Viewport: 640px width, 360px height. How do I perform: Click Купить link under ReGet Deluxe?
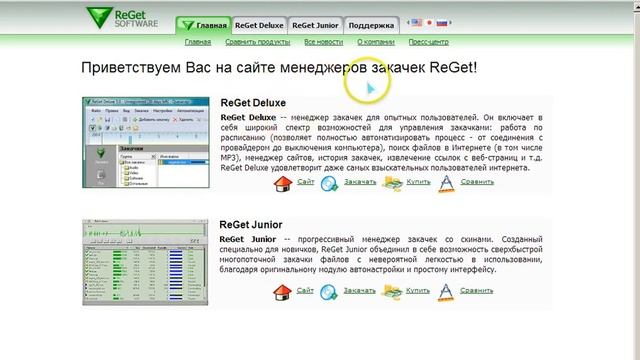click(x=418, y=182)
